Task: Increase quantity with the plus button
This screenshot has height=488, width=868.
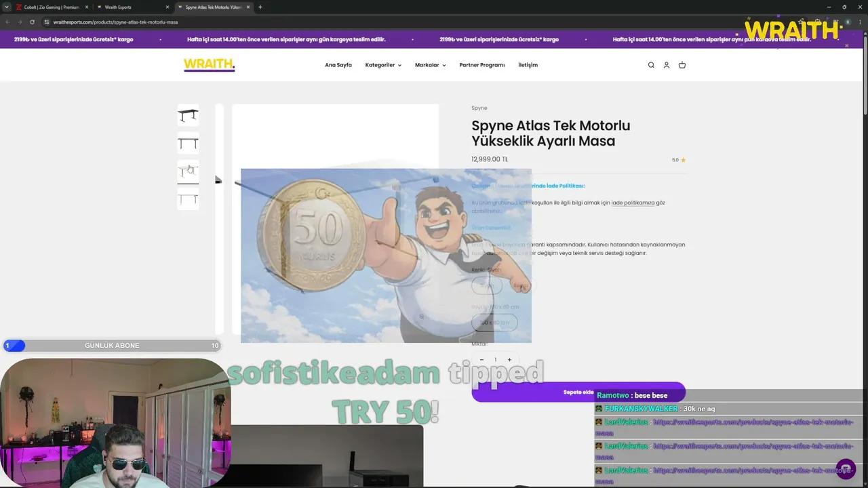Action: point(509,360)
